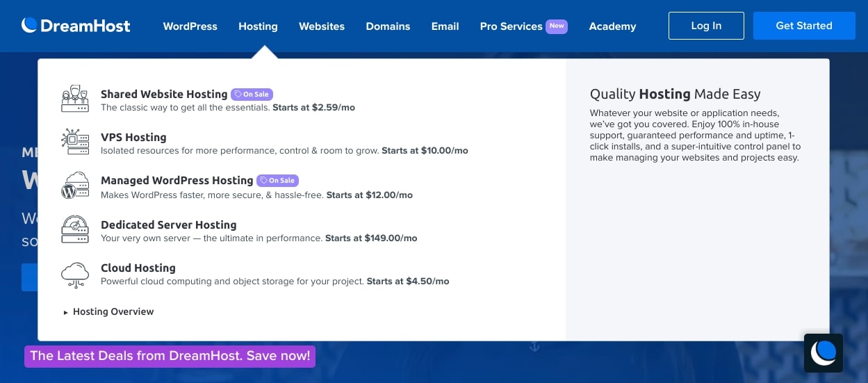Click the Managed WordPress Hosting logo icon
Viewport: 868px width, 383px height.
click(75, 186)
